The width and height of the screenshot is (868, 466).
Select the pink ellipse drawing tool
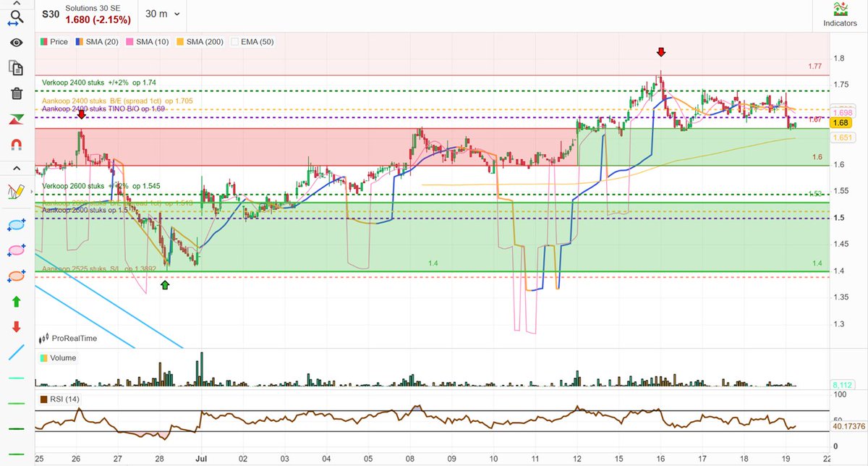(x=16, y=250)
